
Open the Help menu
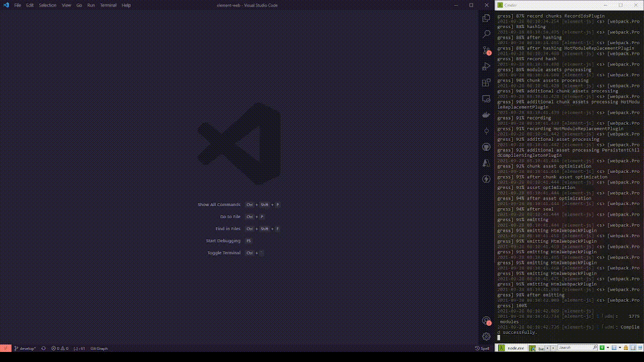pos(126,5)
